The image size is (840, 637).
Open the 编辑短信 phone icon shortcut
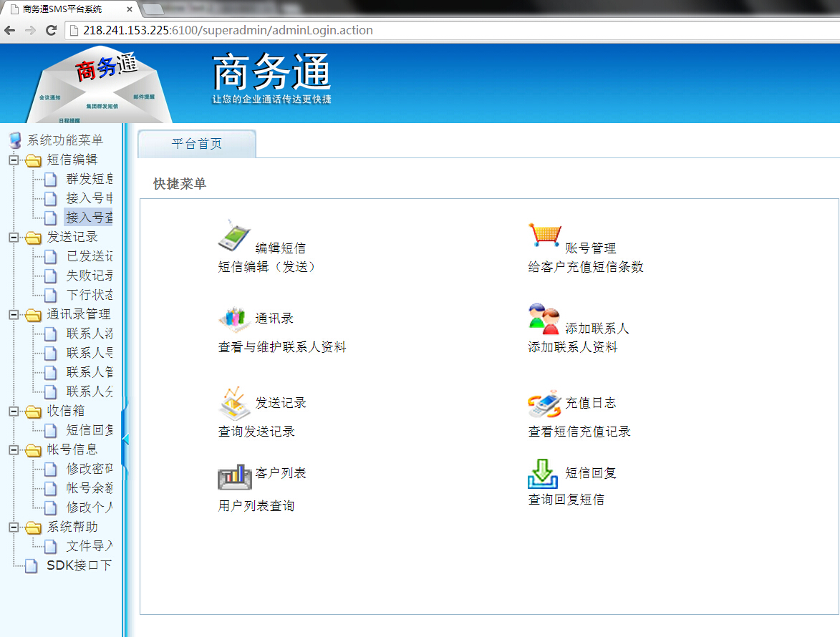click(x=234, y=235)
